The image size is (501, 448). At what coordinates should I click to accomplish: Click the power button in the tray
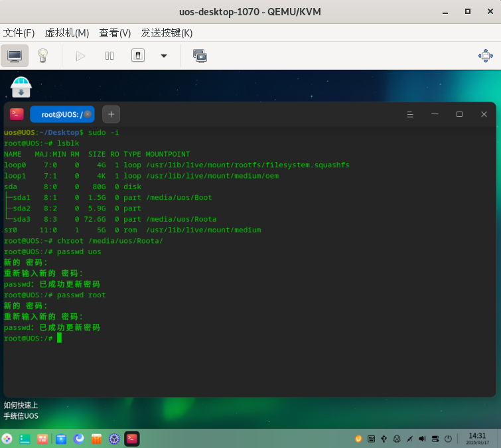[449, 439]
